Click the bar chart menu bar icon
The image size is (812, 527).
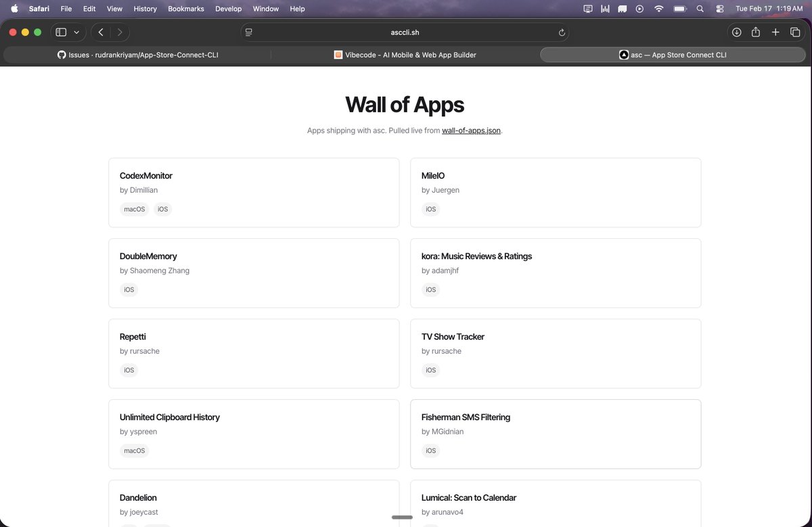606,9
